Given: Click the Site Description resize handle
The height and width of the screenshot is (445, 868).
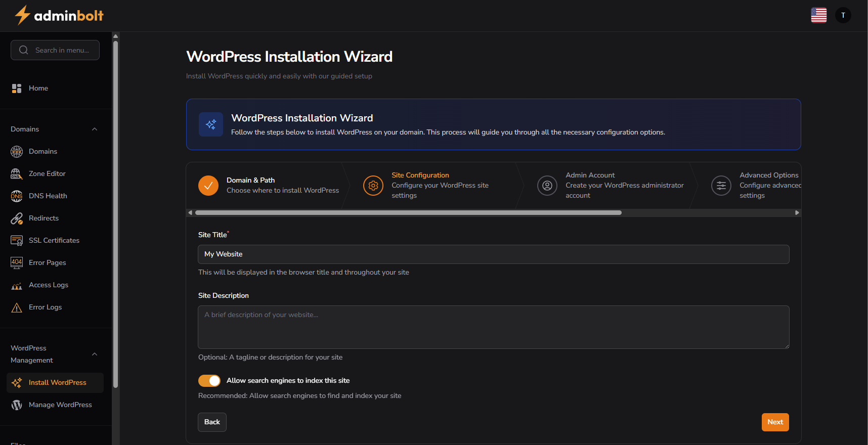Looking at the screenshot, I should coord(787,346).
